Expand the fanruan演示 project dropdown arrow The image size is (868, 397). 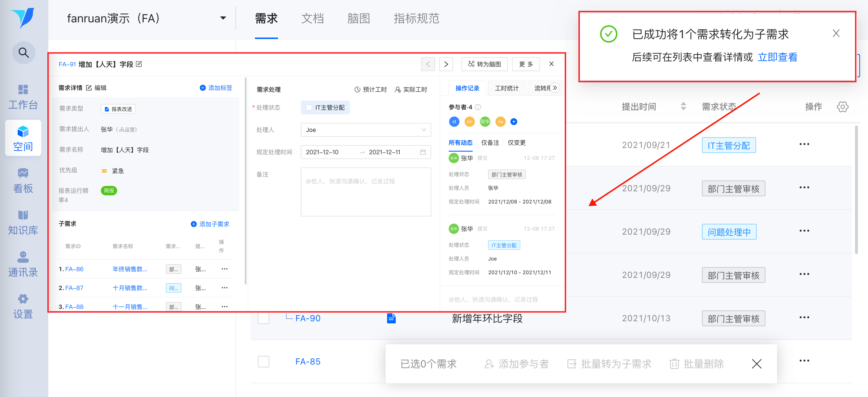tap(223, 18)
